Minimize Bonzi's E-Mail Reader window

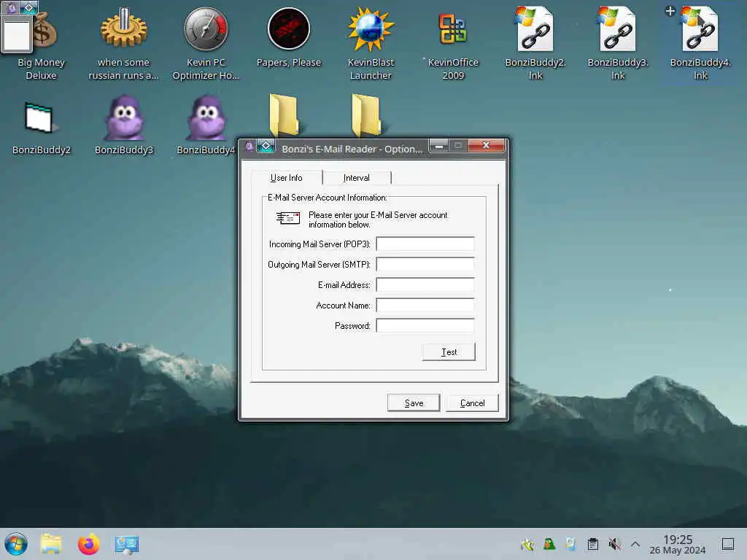438,146
